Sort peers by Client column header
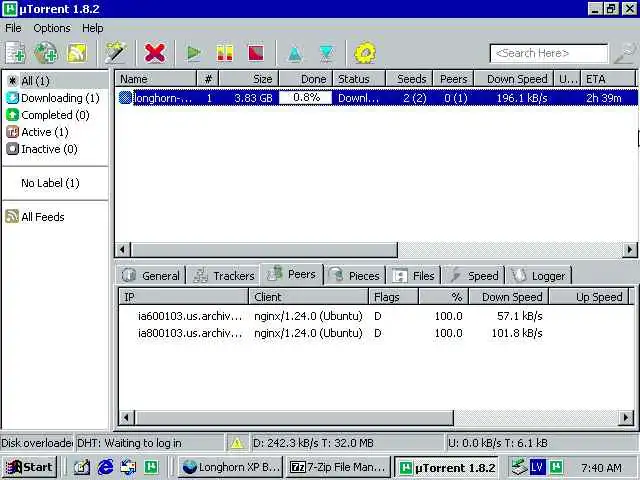 tap(309, 297)
